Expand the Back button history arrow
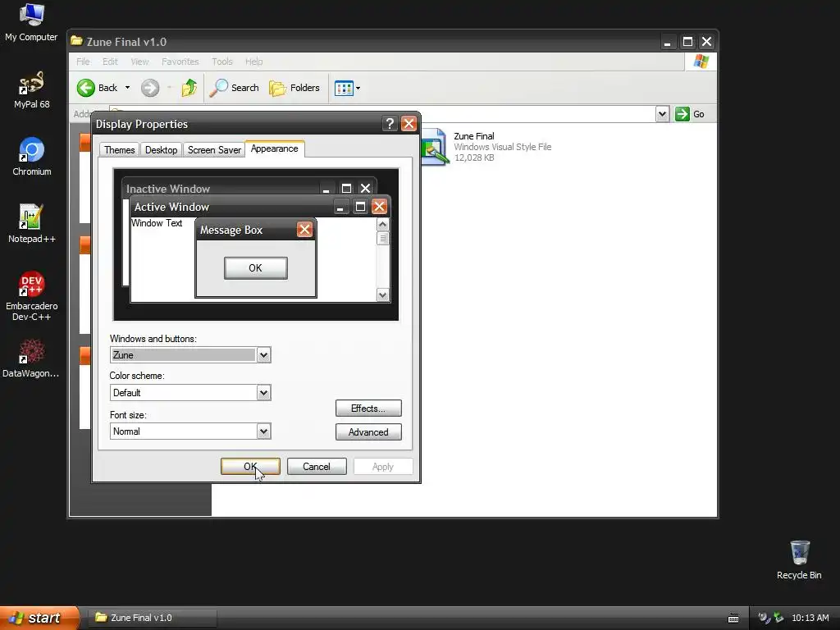The height and width of the screenshot is (630, 840). 127,88
